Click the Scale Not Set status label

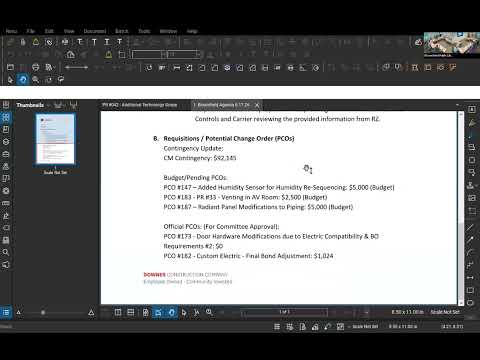click(445, 312)
